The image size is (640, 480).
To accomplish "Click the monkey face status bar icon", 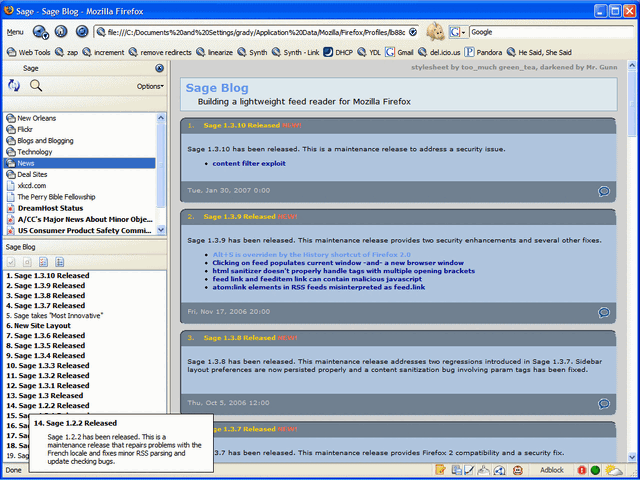I will pyautogui.click(x=518, y=470).
